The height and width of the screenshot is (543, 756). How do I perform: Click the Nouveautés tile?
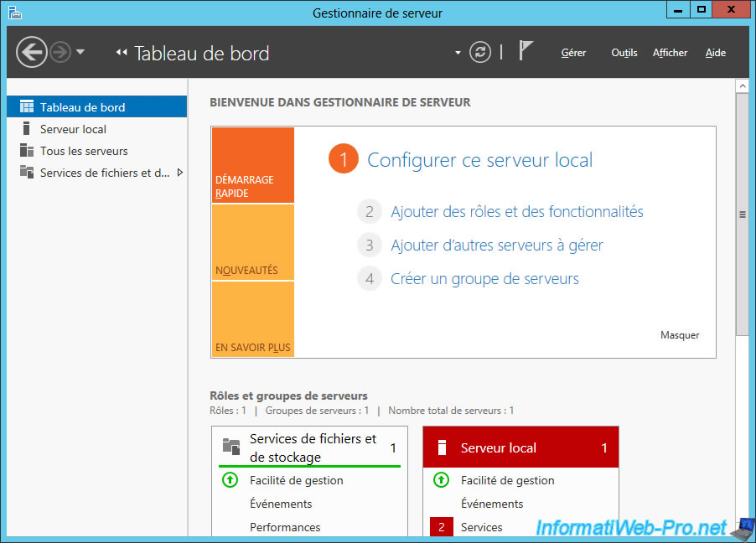point(252,242)
